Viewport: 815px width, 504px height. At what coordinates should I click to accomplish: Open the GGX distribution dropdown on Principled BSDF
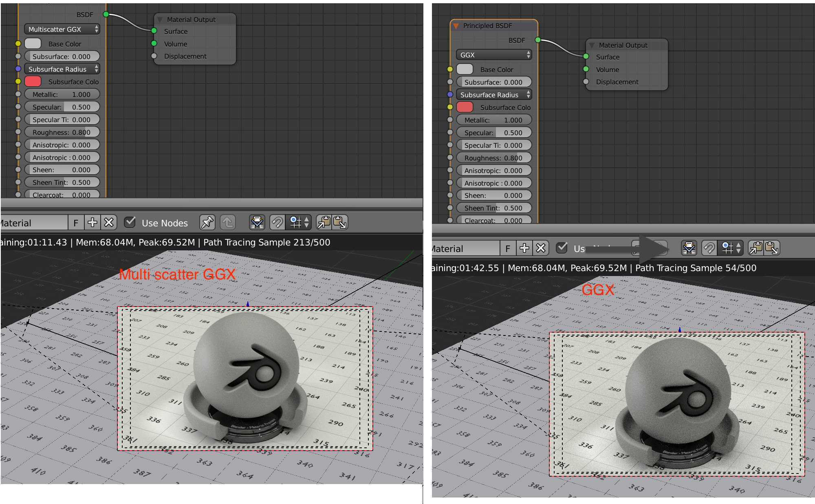493,55
